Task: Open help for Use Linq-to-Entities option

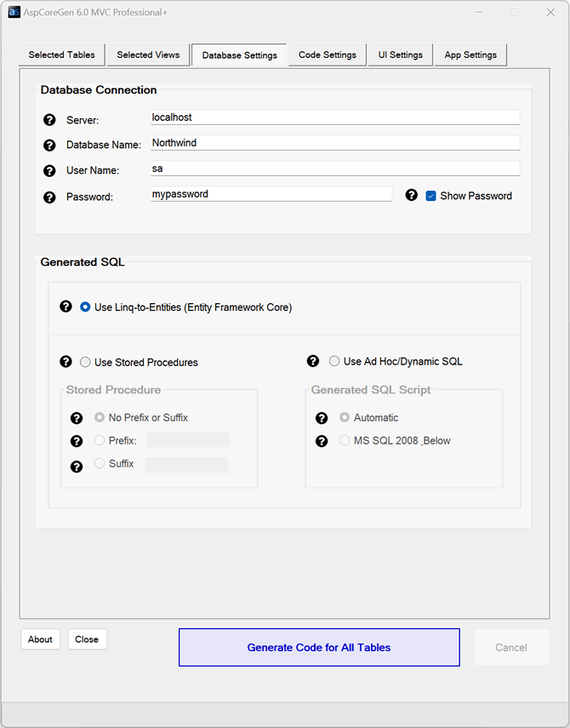Action: pos(66,307)
